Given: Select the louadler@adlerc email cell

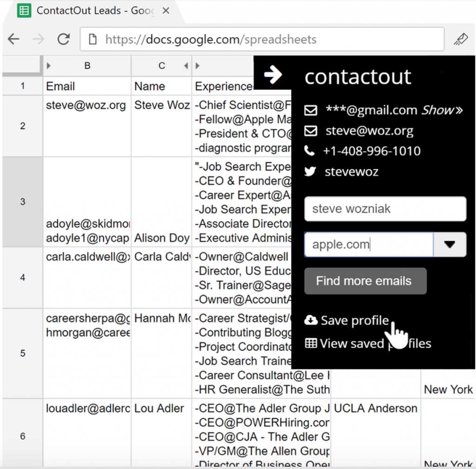Looking at the screenshot, I should tap(87, 433).
